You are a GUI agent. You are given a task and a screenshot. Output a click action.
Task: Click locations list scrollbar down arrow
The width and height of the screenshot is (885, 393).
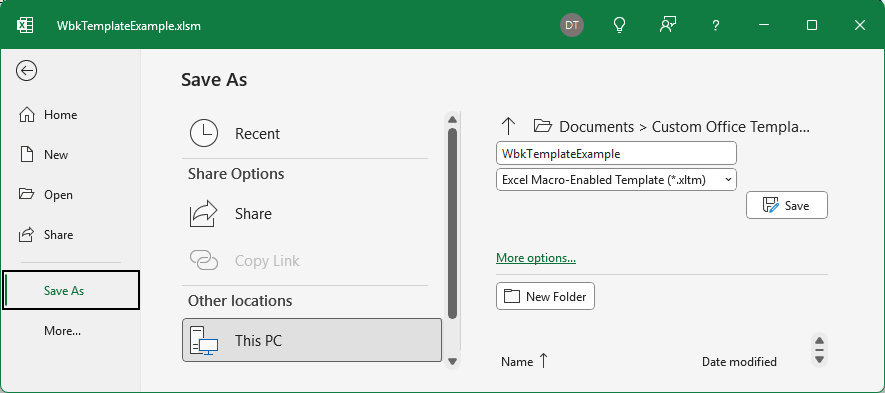click(452, 361)
